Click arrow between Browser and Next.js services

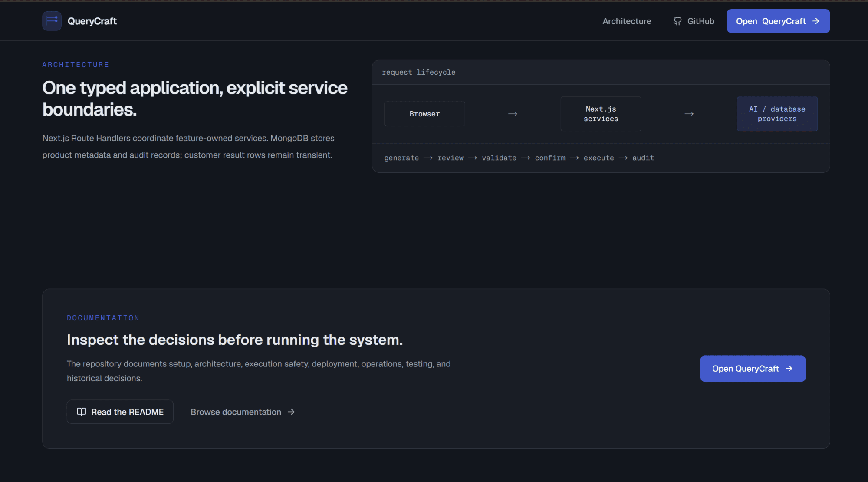[x=513, y=114]
